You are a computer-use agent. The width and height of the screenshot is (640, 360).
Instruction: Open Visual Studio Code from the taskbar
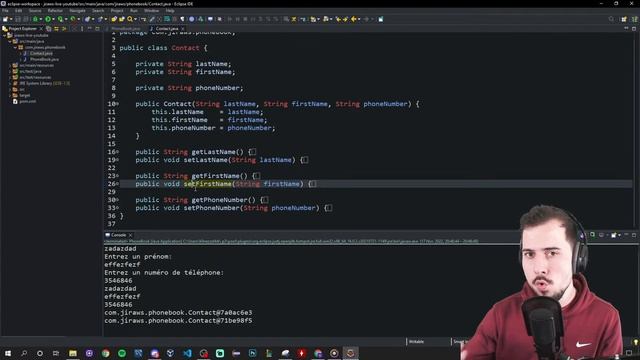187,353
